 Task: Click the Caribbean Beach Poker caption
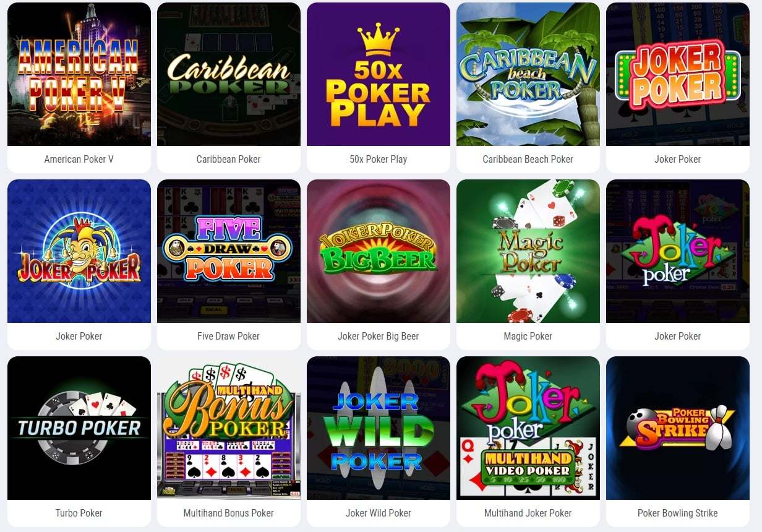(528, 160)
